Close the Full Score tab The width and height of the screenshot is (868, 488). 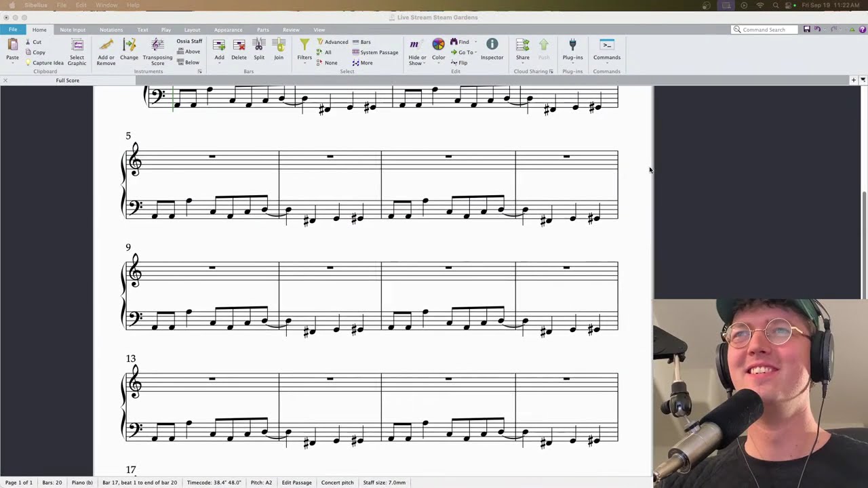coord(5,80)
